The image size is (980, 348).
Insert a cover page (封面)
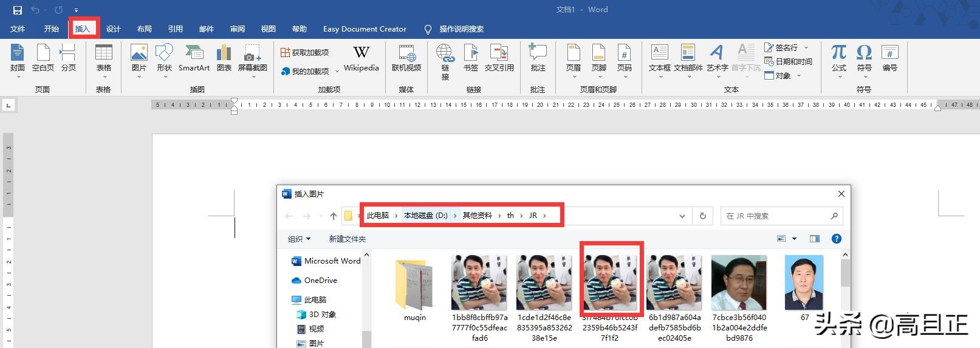point(18,61)
